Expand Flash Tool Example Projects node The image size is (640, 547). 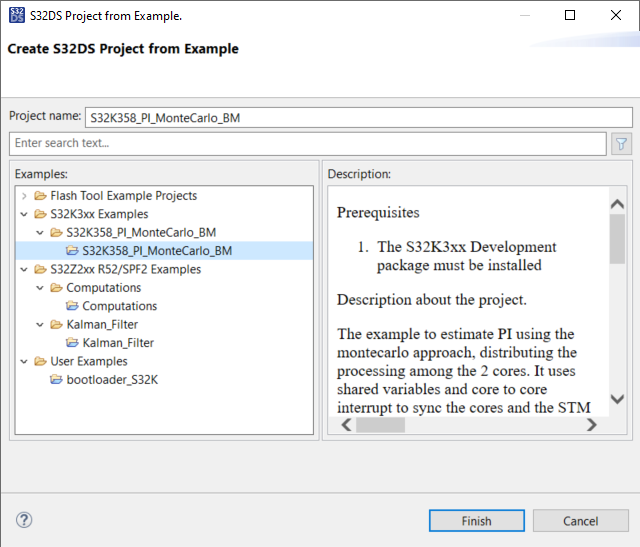pyautogui.click(x=24, y=196)
